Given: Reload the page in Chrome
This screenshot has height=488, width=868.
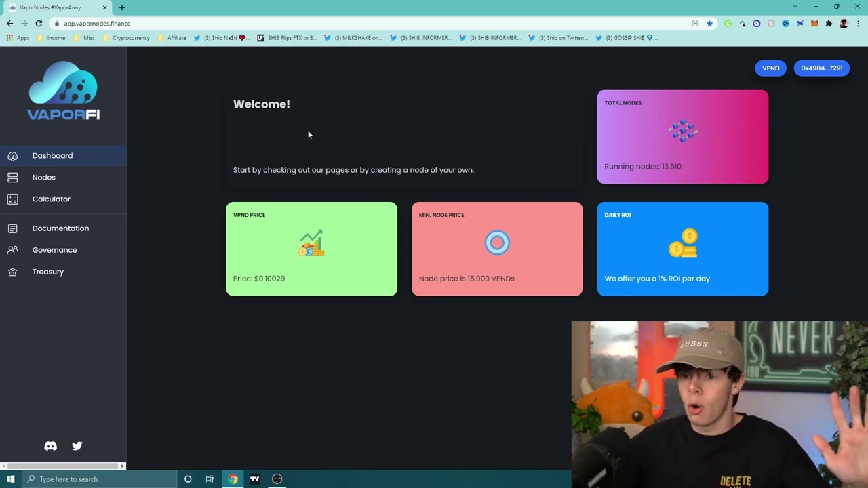Looking at the screenshot, I should click(x=39, y=24).
